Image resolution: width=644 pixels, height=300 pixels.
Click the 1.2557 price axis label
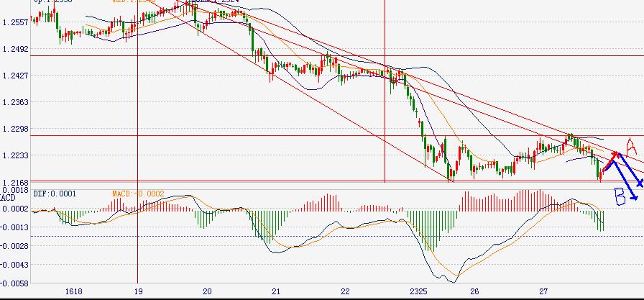tap(15, 22)
